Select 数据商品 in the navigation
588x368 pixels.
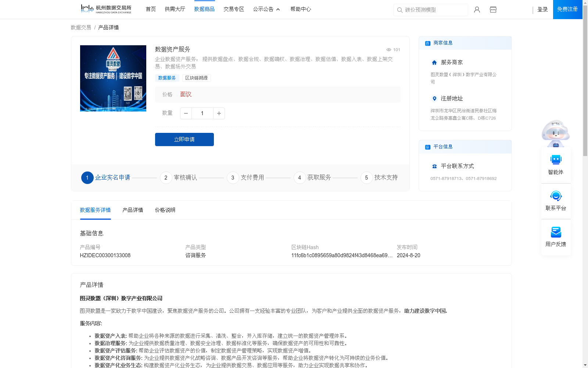[204, 9]
